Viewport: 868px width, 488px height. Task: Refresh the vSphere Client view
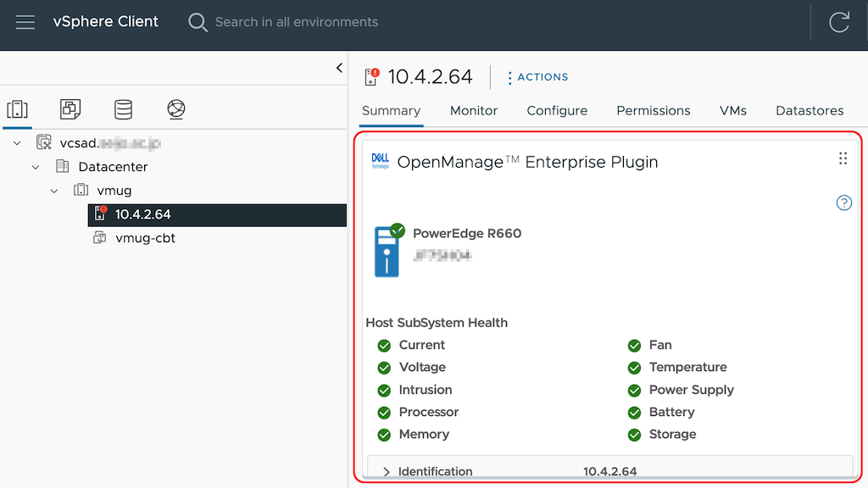[839, 22]
